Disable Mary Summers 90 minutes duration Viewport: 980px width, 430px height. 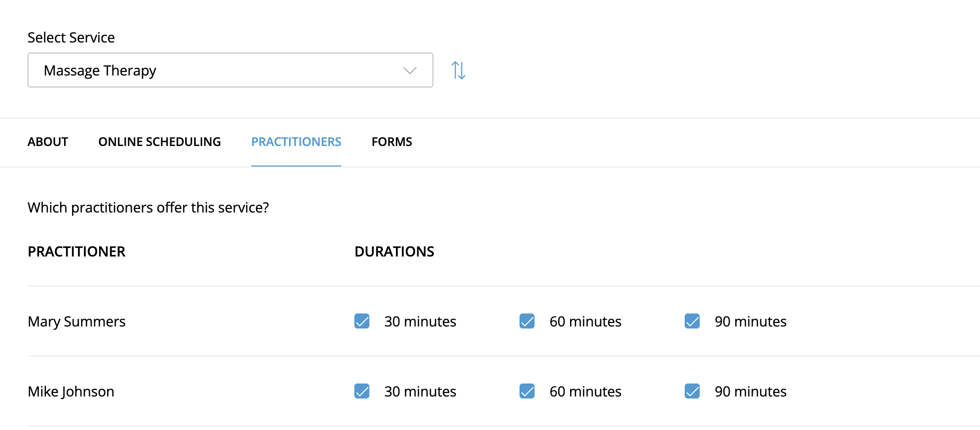click(692, 321)
